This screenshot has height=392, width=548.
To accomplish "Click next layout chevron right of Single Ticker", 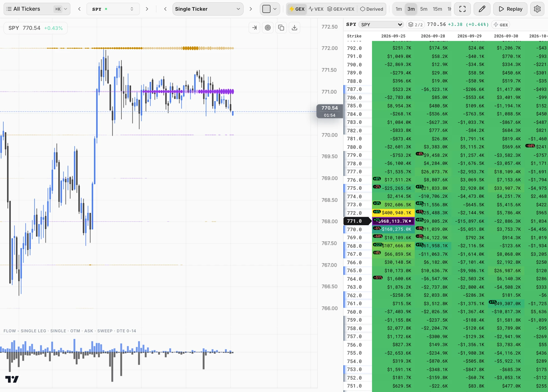I will (251, 9).
